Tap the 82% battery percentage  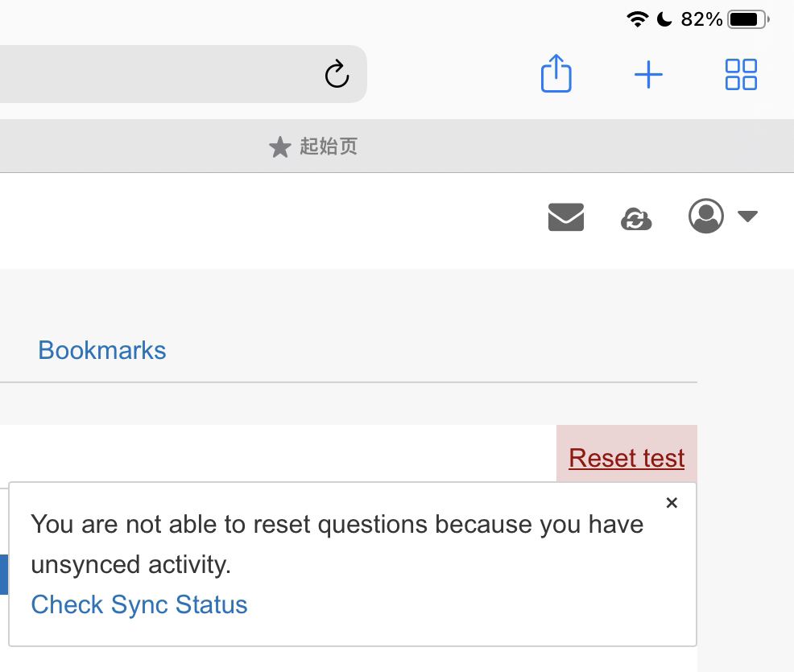tap(701, 19)
